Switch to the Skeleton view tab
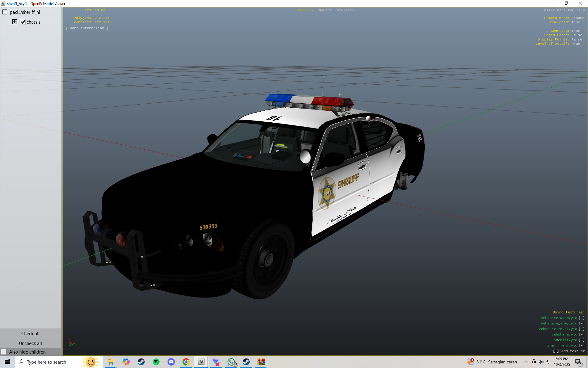This screenshot has height=368, width=588. [x=345, y=10]
